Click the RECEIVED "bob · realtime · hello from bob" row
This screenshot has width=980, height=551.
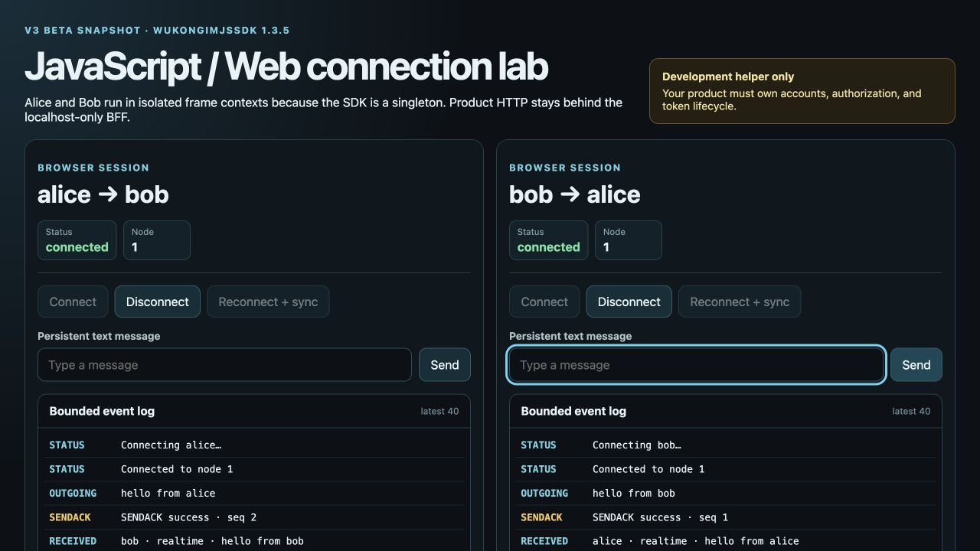254,541
